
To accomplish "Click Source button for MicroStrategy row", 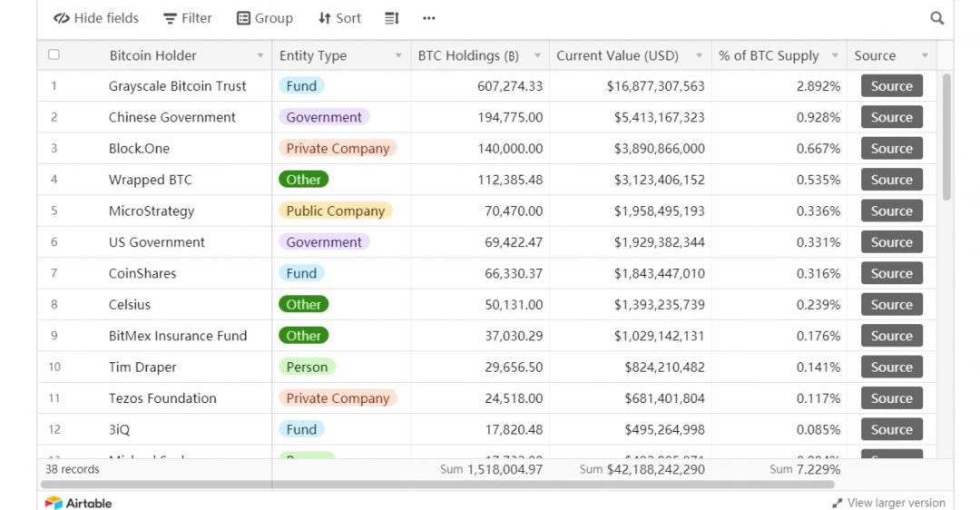I will click(891, 211).
